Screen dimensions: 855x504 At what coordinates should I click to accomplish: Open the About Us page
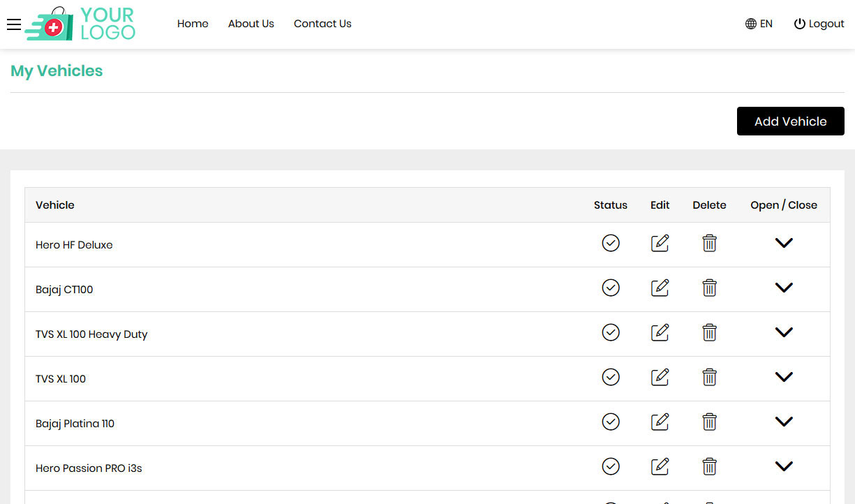[x=251, y=24]
